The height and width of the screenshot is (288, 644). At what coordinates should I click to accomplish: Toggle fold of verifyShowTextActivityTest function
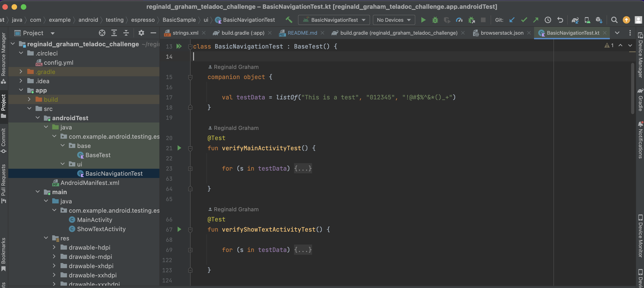(190, 230)
